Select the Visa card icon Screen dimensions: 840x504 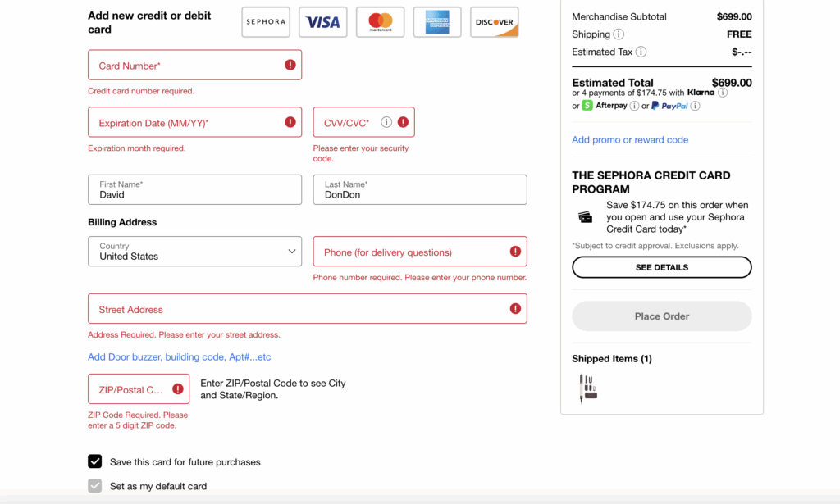(x=323, y=22)
